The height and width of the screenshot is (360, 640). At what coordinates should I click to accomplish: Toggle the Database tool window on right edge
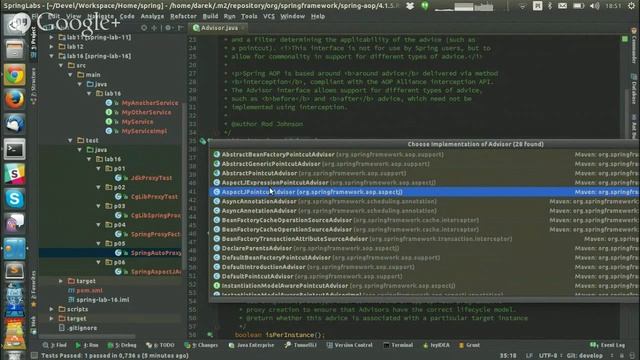634,89
